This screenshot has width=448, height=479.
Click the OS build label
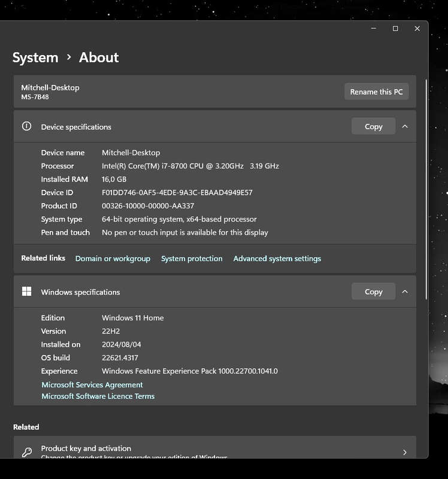coord(55,357)
